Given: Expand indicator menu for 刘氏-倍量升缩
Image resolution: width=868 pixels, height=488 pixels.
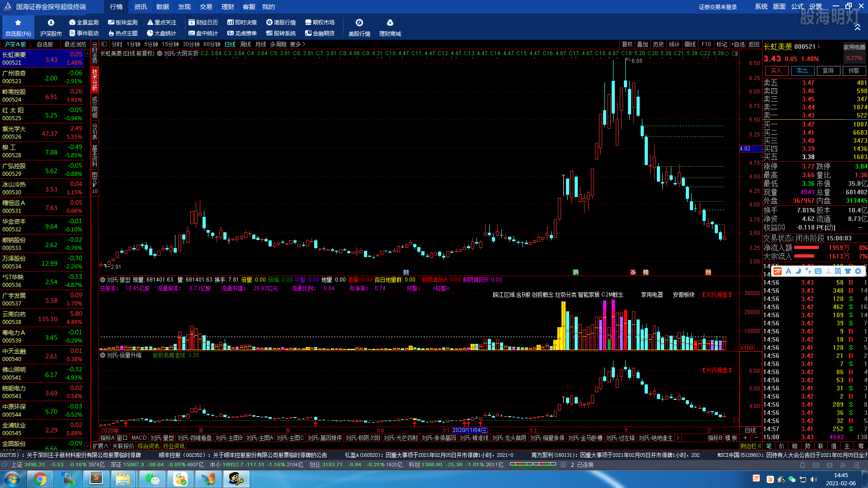Looking at the screenshot, I should coord(103,355).
